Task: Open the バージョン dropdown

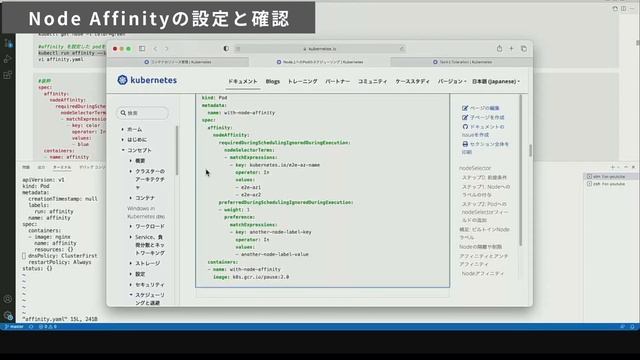Action: [451, 81]
